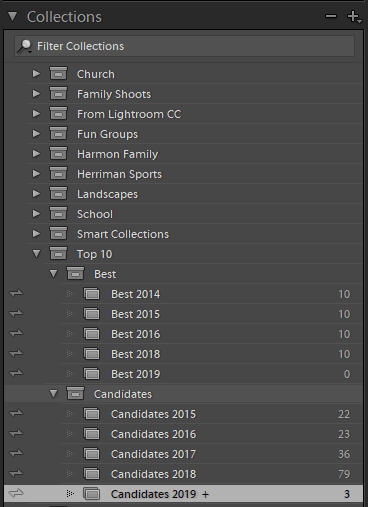The image size is (368, 507).
Task: Click the From Lightroom CC set icon
Action: (x=58, y=114)
